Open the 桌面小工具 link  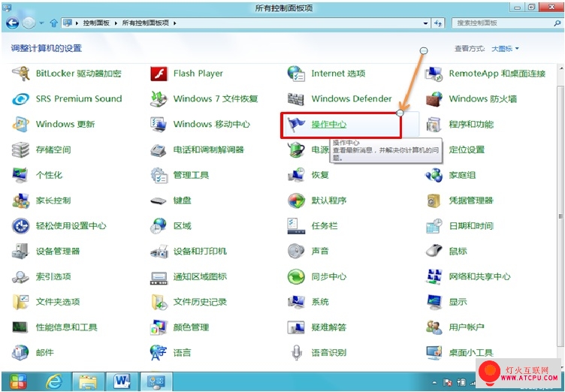coord(471,353)
